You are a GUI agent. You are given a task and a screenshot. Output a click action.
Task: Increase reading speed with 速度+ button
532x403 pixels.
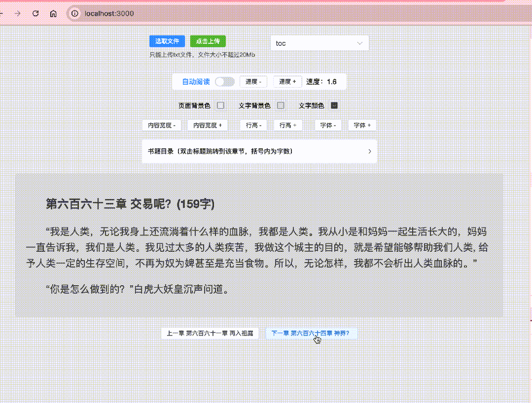[x=287, y=81]
